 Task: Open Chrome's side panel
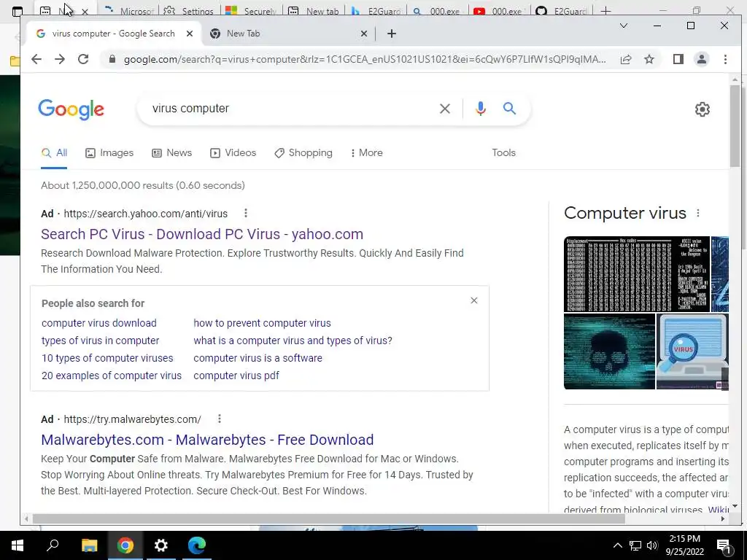point(678,59)
